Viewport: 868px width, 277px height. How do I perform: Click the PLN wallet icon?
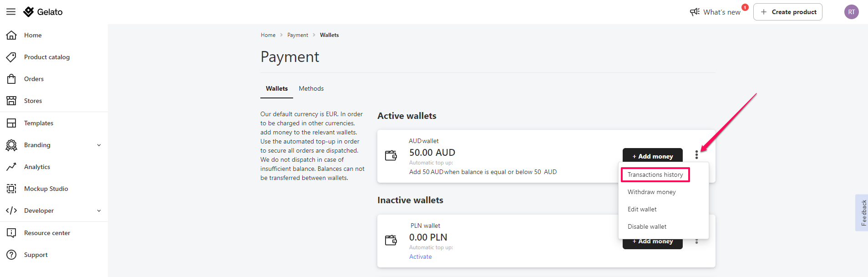391,240
